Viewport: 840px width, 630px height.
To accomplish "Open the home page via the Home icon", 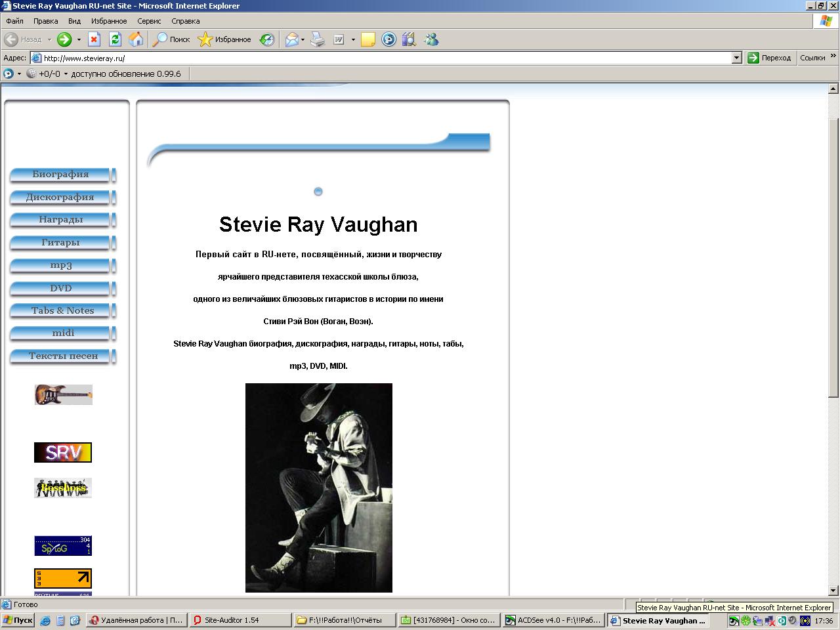I will click(136, 39).
